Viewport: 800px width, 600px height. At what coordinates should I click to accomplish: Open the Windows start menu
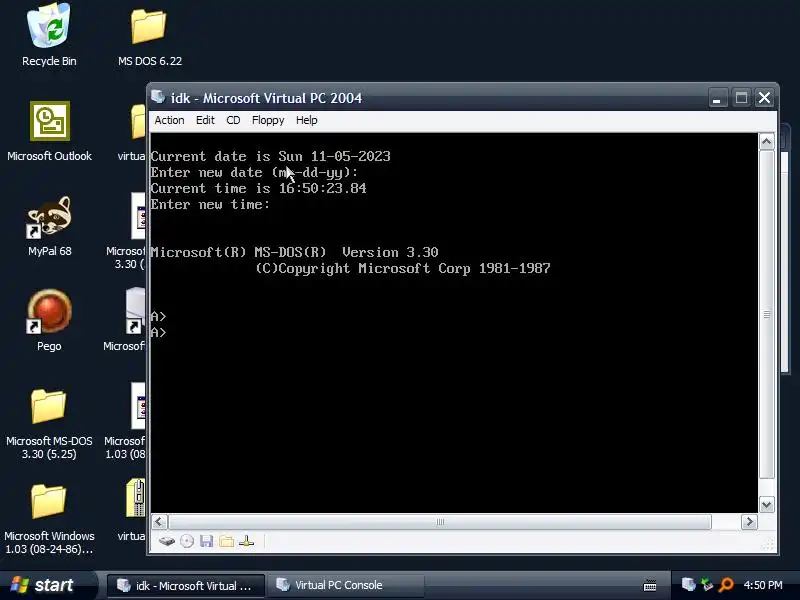pos(48,585)
